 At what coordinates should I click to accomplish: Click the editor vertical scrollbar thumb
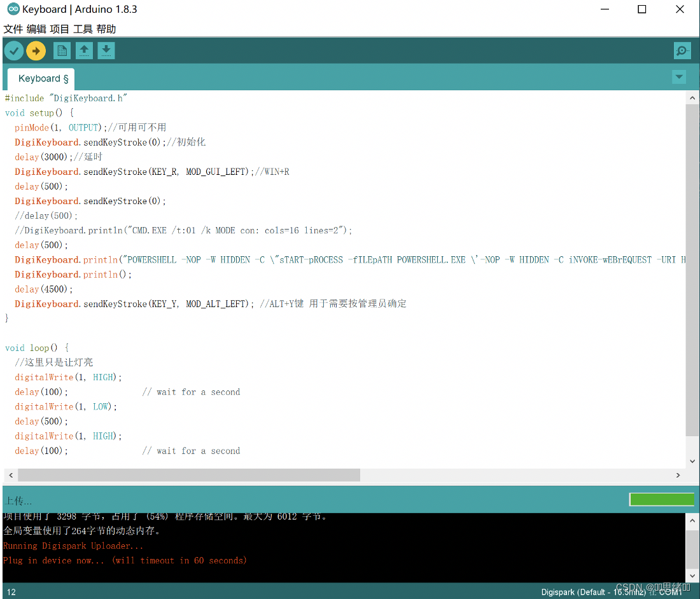tap(692, 270)
